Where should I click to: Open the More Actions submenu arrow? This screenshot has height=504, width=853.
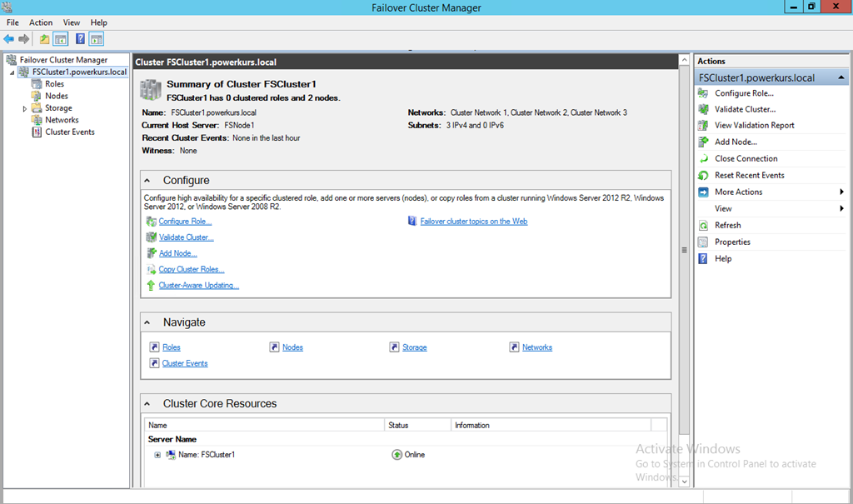coord(841,192)
